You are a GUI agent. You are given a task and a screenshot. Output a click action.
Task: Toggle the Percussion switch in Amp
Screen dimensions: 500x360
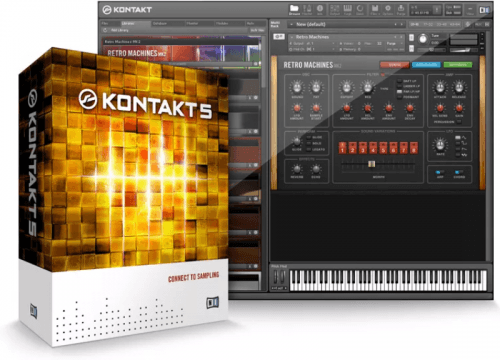[x=459, y=122]
